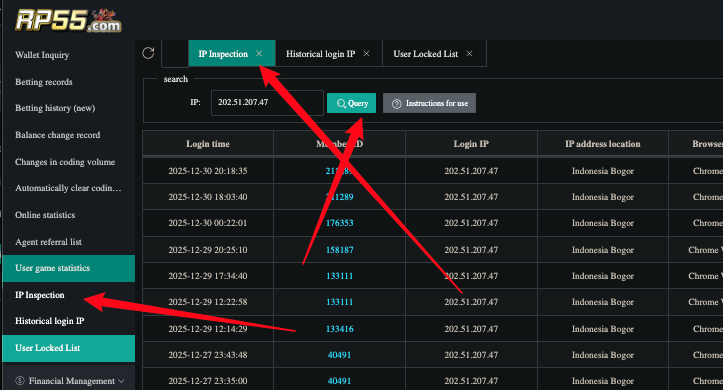This screenshot has width=723, height=390.
Task: Open member ID 40491 at 23:35:00
Action: (x=339, y=381)
